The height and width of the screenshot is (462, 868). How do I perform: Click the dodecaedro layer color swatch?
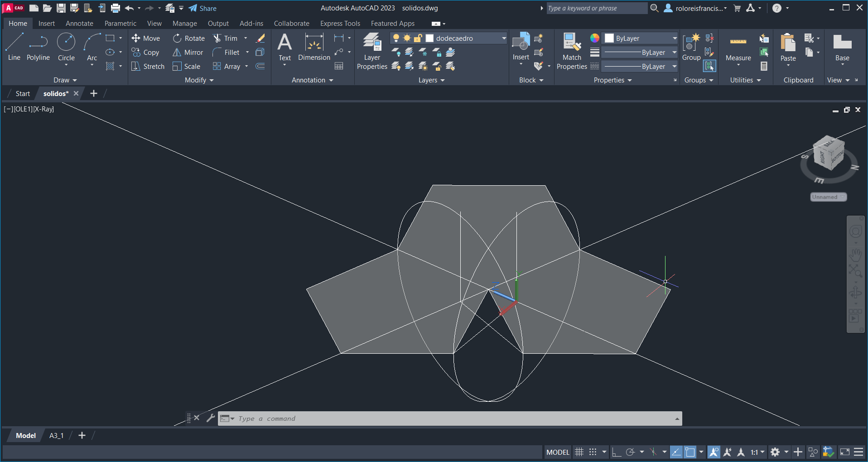click(430, 38)
